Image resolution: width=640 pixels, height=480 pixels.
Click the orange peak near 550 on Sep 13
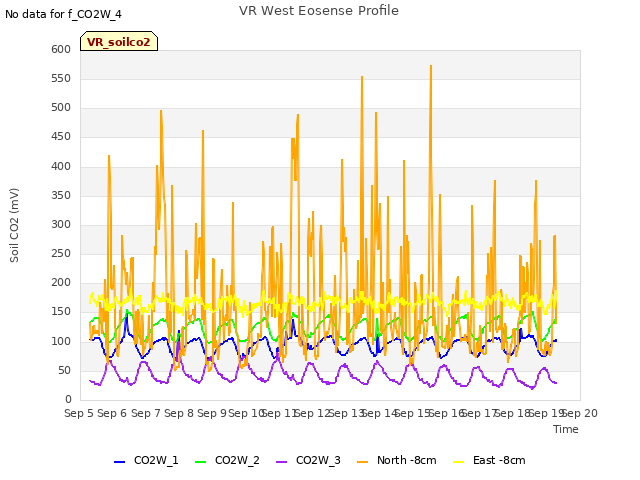362,77
